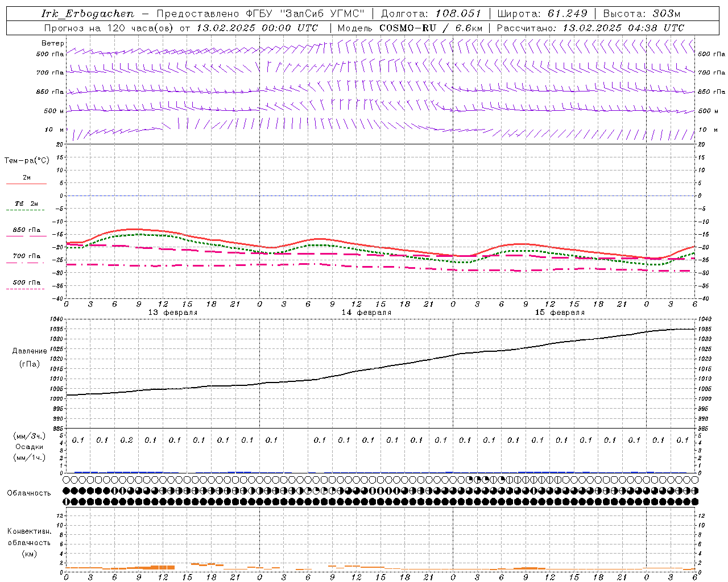The height and width of the screenshot is (582, 728).
Task: Click the Давление axis title
Action: pos(30,351)
